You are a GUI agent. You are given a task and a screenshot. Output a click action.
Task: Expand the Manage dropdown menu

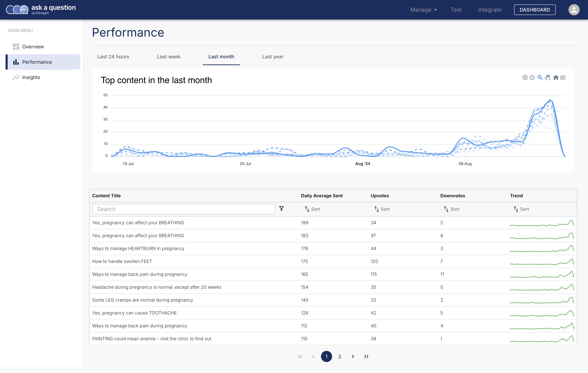(x=423, y=10)
